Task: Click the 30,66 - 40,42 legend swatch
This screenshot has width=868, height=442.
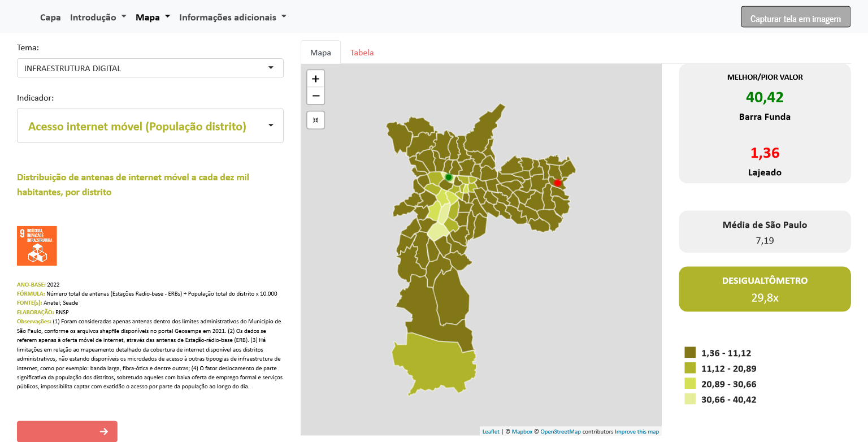Action: click(x=690, y=399)
